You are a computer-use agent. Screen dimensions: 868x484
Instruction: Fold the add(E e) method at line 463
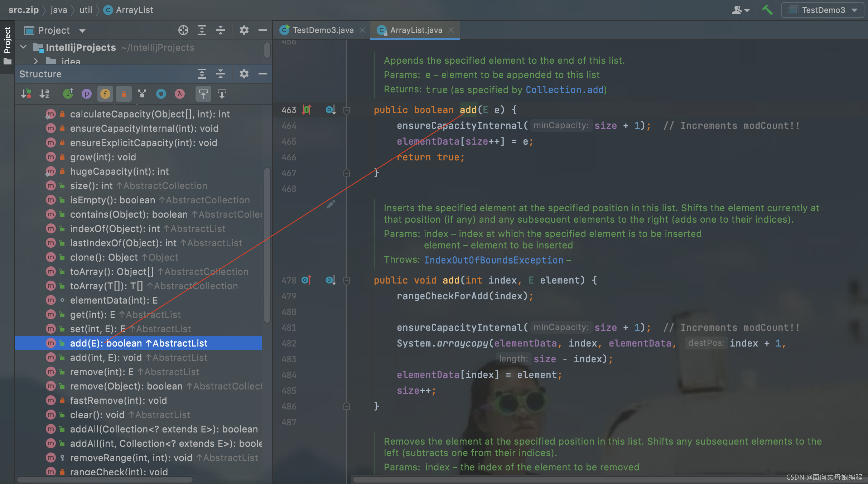tap(346, 110)
